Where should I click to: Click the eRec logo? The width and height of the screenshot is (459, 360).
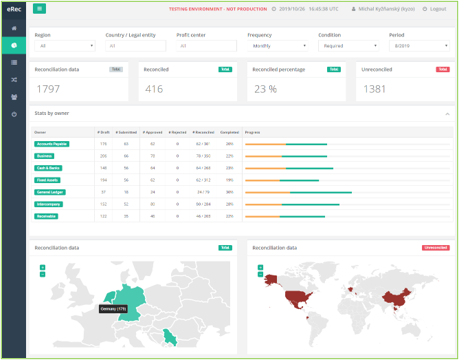coord(14,9)
